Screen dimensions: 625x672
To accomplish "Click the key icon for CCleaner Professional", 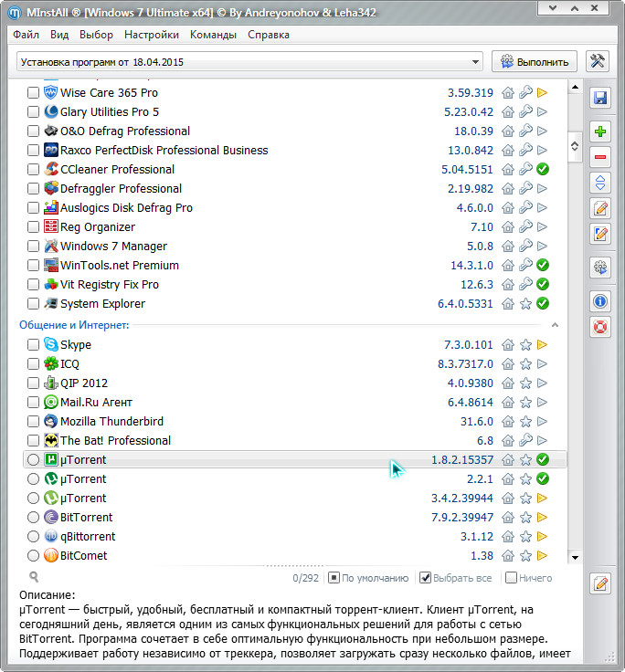I will pyautogui.click(x=525, y=169).
